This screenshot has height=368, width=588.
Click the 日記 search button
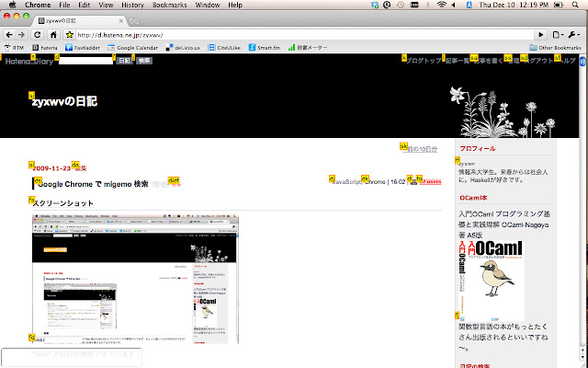pos(125,61)
